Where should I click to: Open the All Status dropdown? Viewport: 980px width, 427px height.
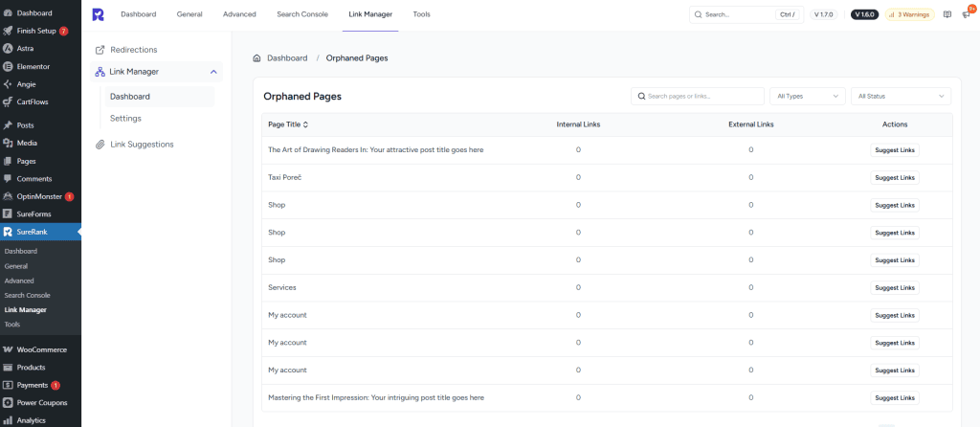902,97
